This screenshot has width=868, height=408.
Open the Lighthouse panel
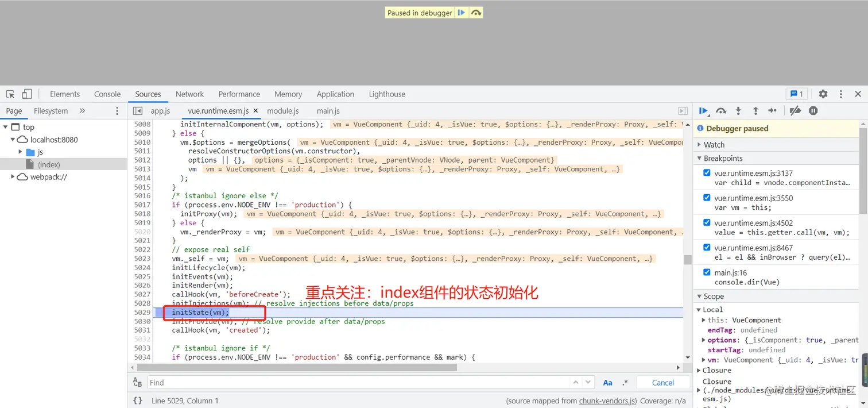coord(387,94)
